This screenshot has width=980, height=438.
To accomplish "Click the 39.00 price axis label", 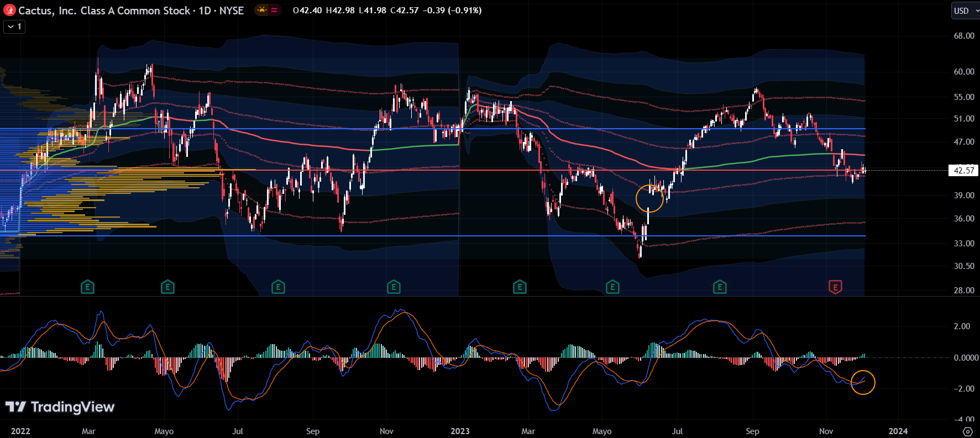I will [x=964, y=196].
